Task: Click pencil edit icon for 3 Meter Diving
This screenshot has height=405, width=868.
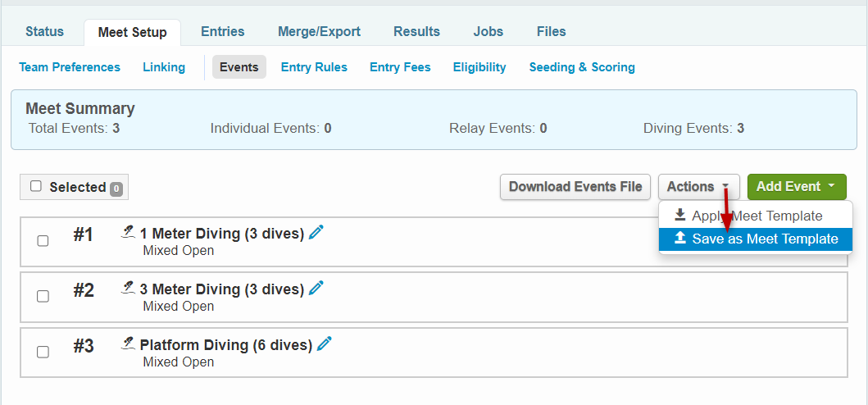Action: [x=316, y=289]
